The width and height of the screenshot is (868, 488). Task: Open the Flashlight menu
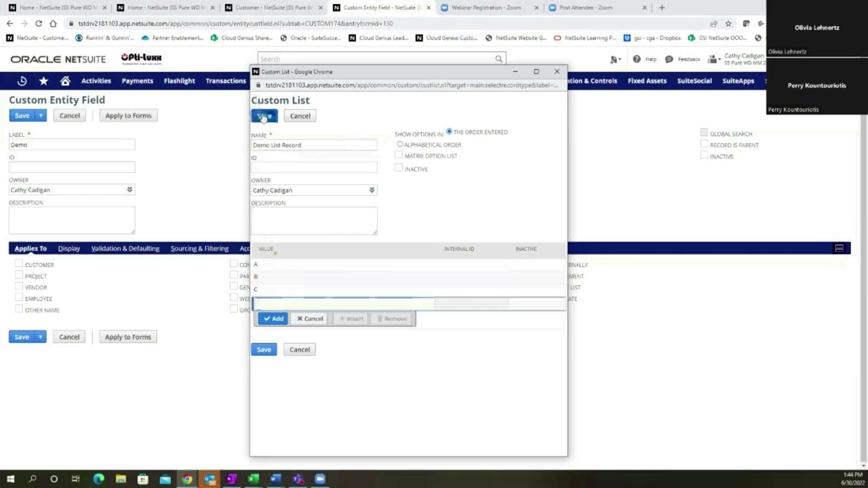(179, 81)
